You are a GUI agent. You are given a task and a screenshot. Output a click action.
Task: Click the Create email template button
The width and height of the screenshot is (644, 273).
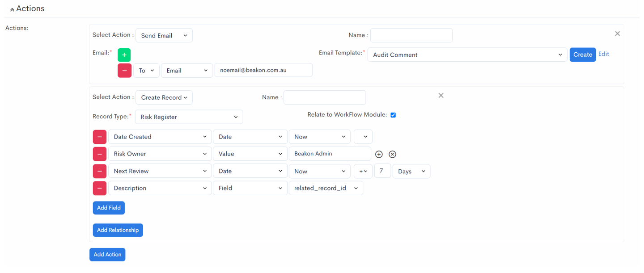click(x=583, y=55)
